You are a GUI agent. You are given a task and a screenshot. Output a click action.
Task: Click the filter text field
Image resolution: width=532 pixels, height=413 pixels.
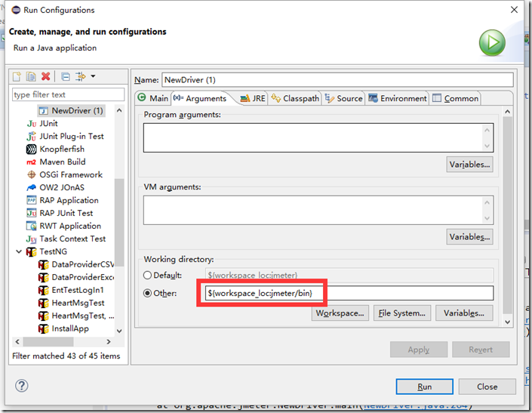click(69, 94)
